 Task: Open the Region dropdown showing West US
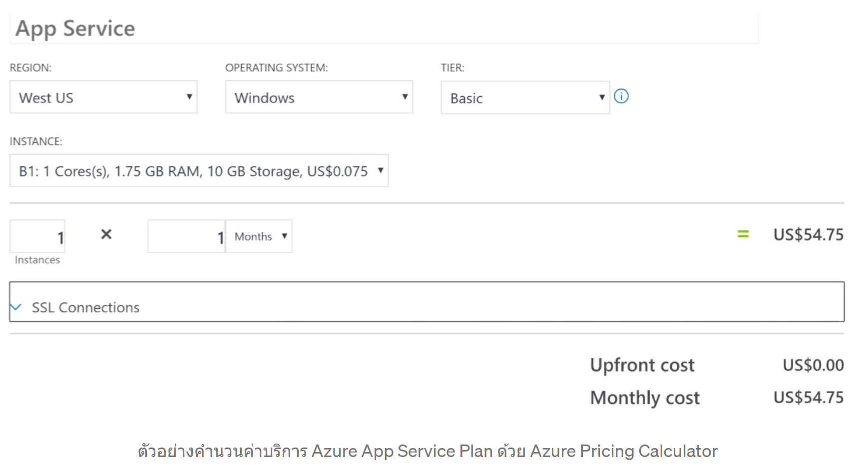click(103, 97)
